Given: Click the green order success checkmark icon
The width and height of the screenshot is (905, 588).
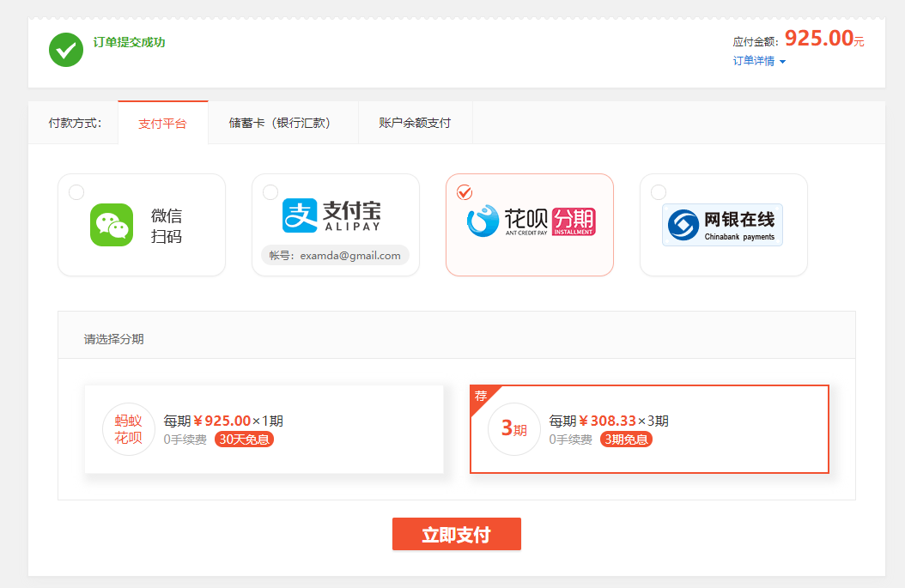Looking at the screenshot, I should [66, 50].
